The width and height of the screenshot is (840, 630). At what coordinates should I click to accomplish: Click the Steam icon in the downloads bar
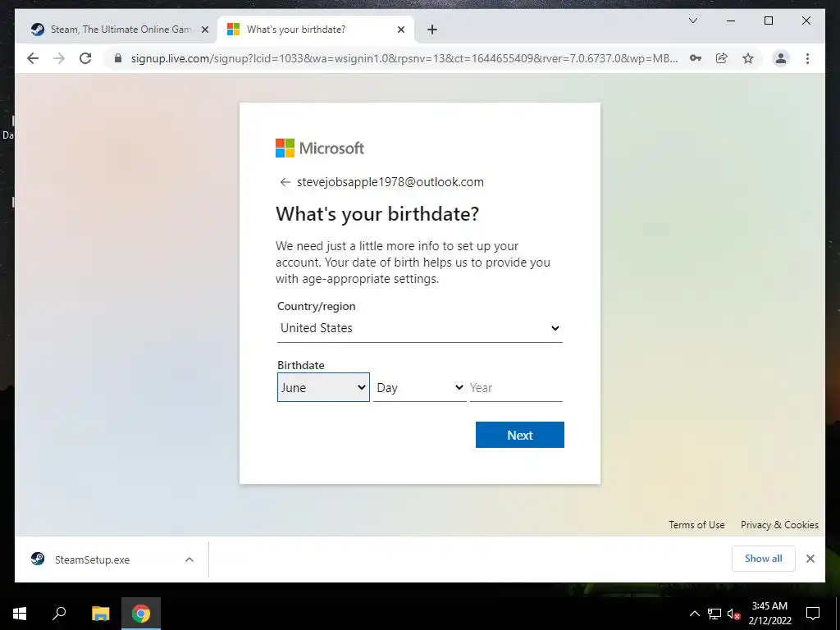pyautogui.click(x=38, y=559)
